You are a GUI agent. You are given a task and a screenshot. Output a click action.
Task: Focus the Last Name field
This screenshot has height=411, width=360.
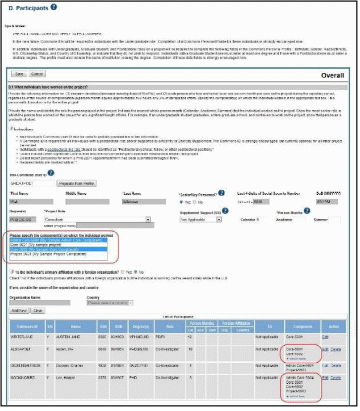click(x=144, y=202)
